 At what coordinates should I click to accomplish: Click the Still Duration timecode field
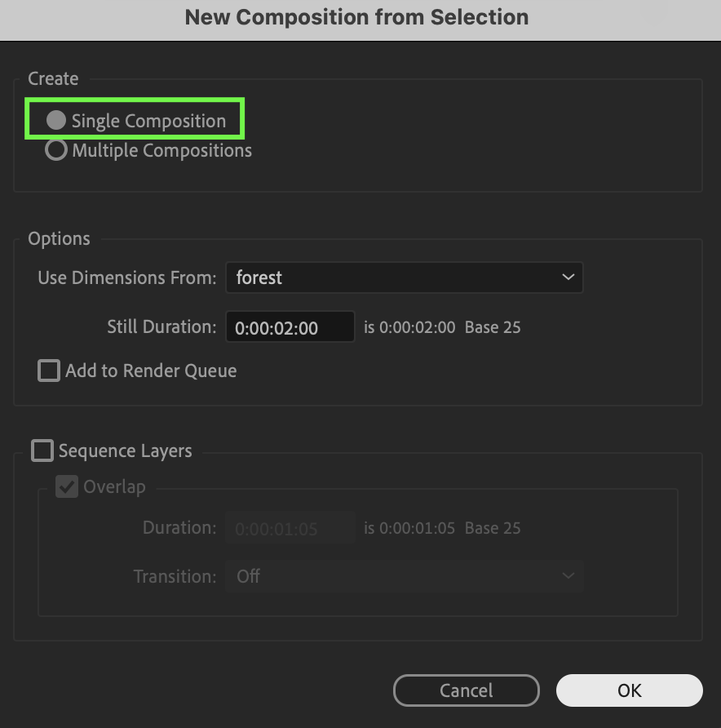tap(290, 326)
